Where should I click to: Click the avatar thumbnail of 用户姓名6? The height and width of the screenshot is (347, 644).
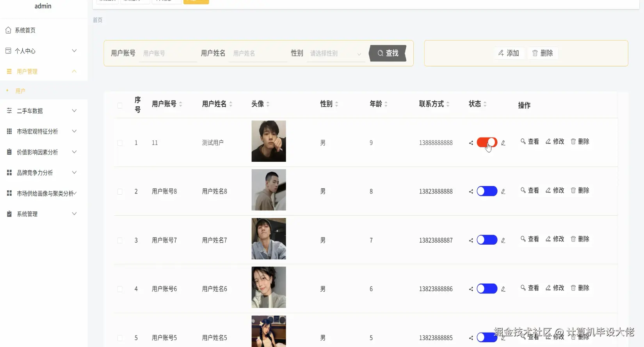pos(269,287)
